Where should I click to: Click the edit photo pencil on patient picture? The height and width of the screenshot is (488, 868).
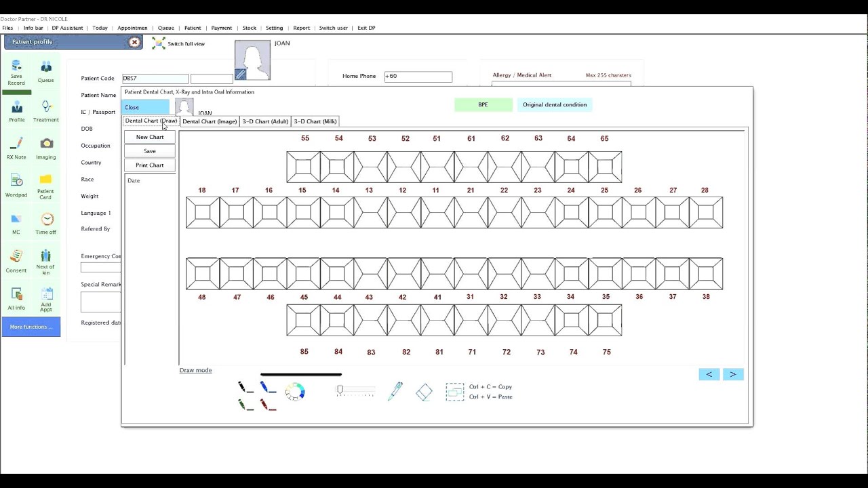pos(240,75)
